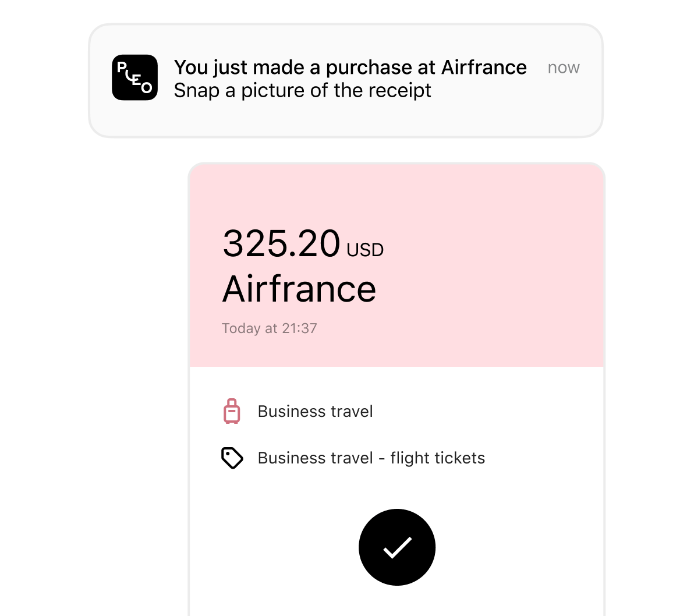Click the 'now' notification timestamp

(x=563, y=68)
